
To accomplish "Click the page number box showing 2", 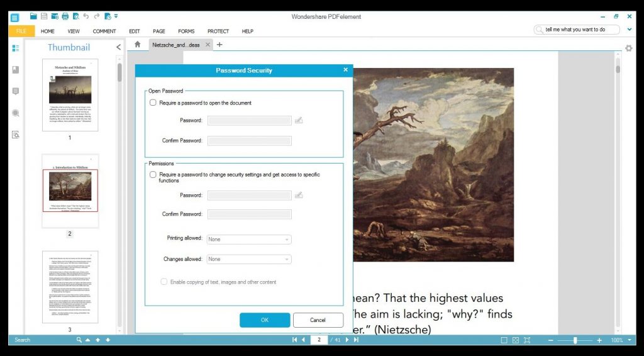I will pos(319,340).
